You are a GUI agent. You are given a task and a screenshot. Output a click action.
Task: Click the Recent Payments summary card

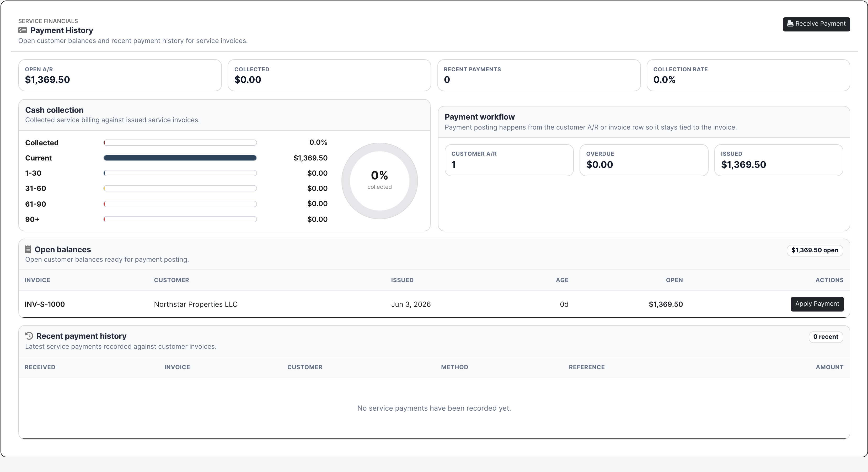click(539, 76)
